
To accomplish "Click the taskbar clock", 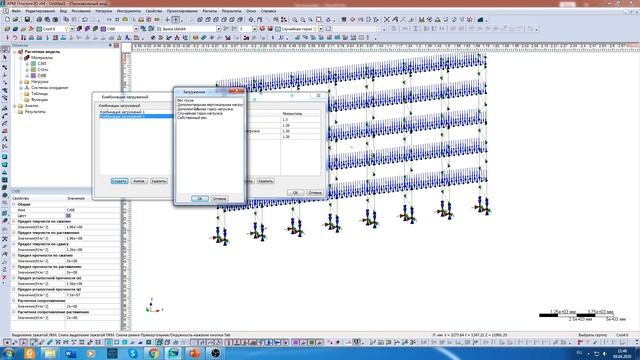I will tap(622, 353).
